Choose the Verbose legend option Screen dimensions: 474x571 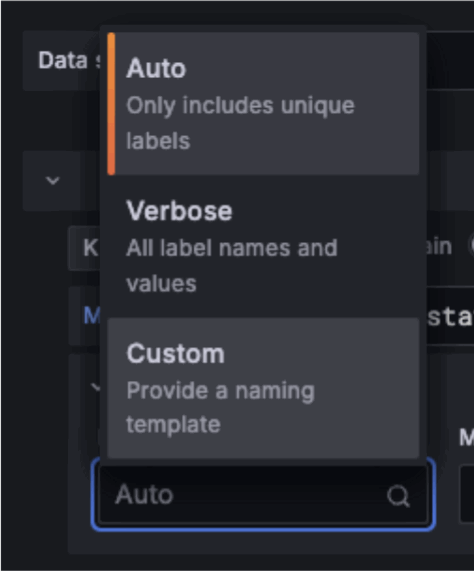pos(263,246)
